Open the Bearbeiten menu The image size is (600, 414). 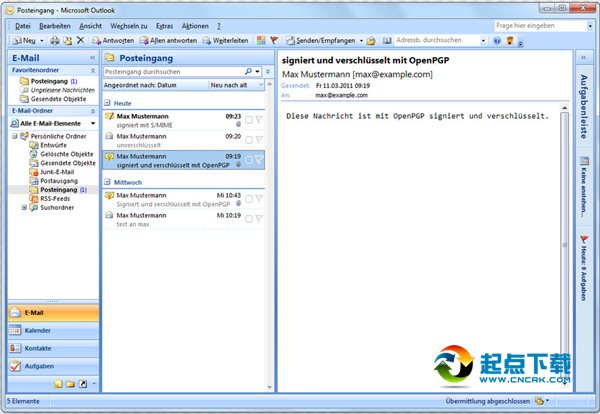tap(55, 26)
